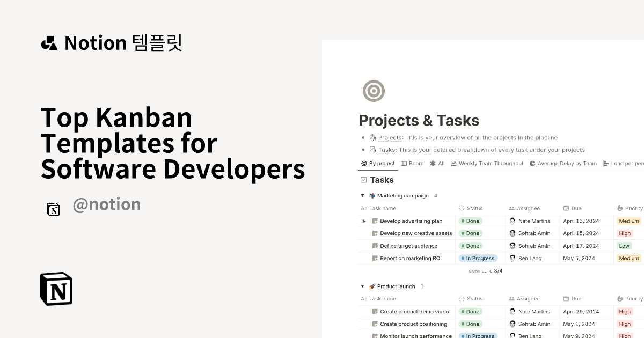The image size is (644, 338).
Task: Click the COMPLETE 3/4 progress indicator
Action: tap(486, 271)
